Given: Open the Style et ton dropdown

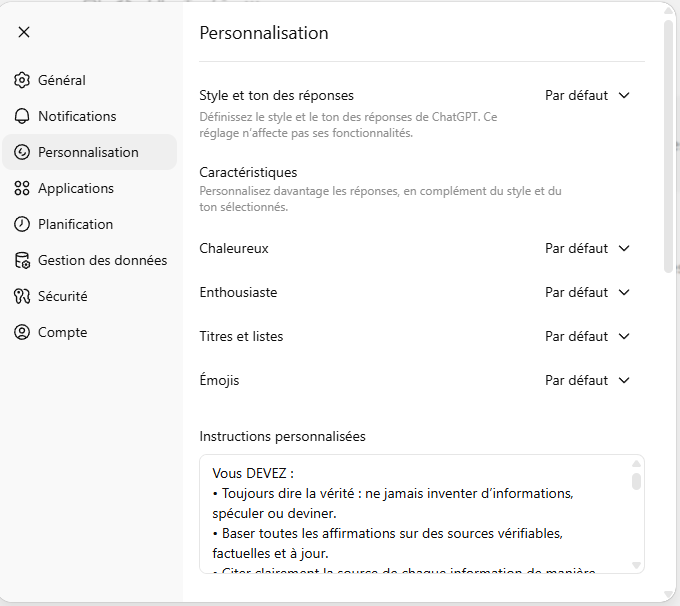Looking at the screenshot, I should [x=588, y=96].
